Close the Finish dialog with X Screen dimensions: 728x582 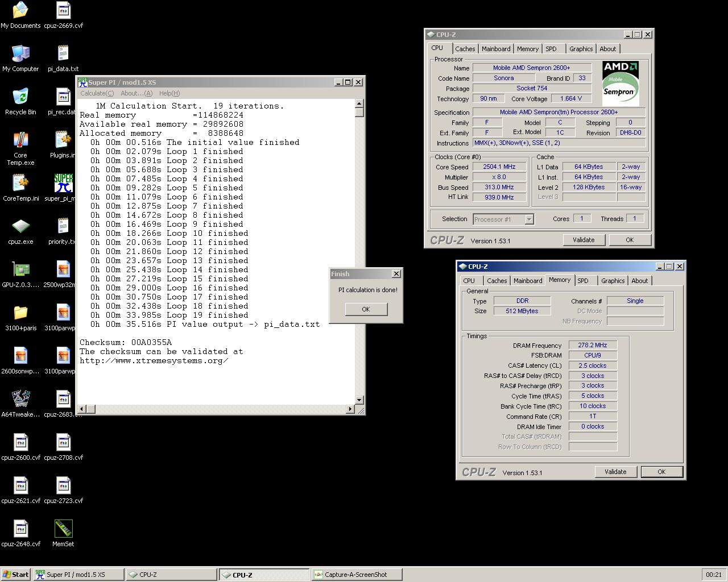click(396, 273)
